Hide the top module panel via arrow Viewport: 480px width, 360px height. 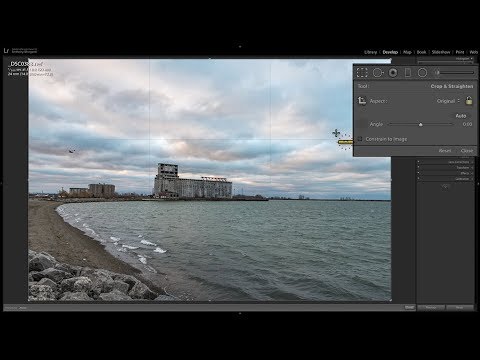(240, 47)
